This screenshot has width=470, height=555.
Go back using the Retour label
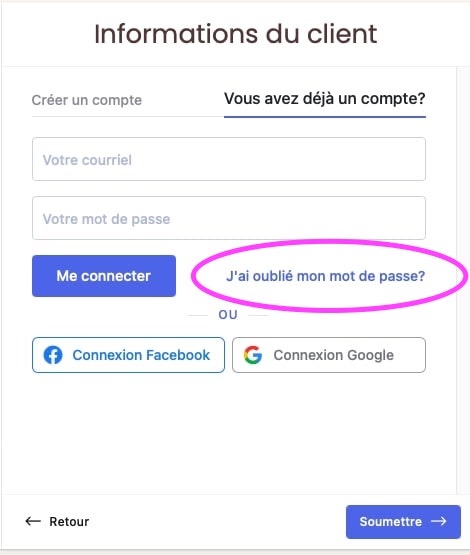(69, 521)
